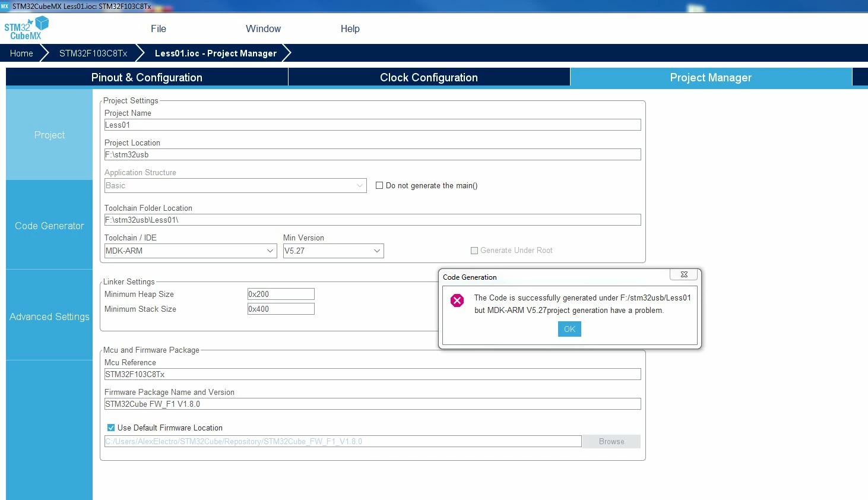Open the Window menu

click(x=264, y=29)
